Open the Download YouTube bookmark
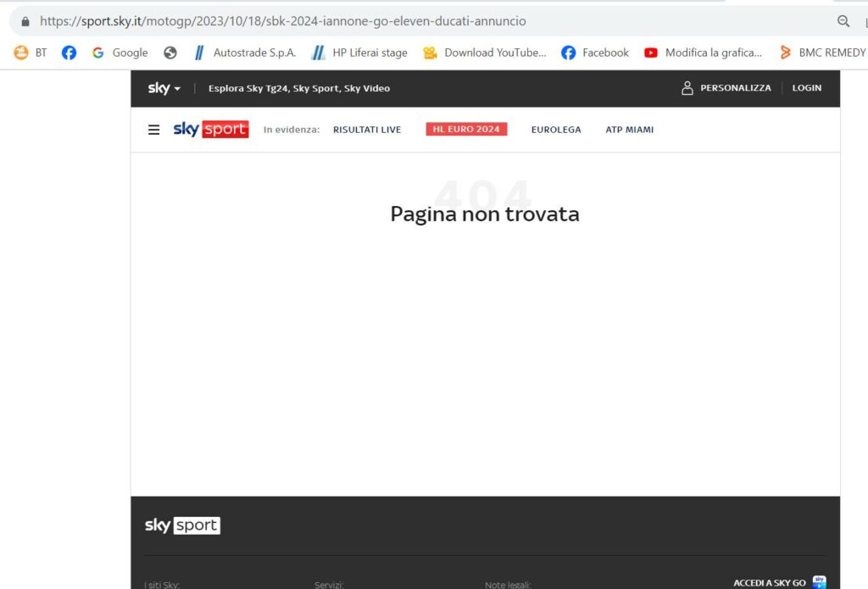The image size is (868, 589). click(485, 53)
